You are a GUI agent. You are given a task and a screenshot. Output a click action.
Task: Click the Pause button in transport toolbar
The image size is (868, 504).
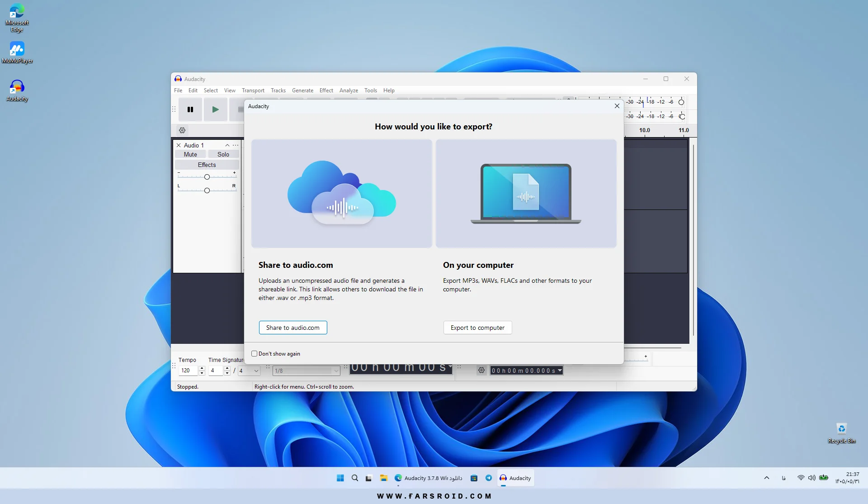point(190,109)
